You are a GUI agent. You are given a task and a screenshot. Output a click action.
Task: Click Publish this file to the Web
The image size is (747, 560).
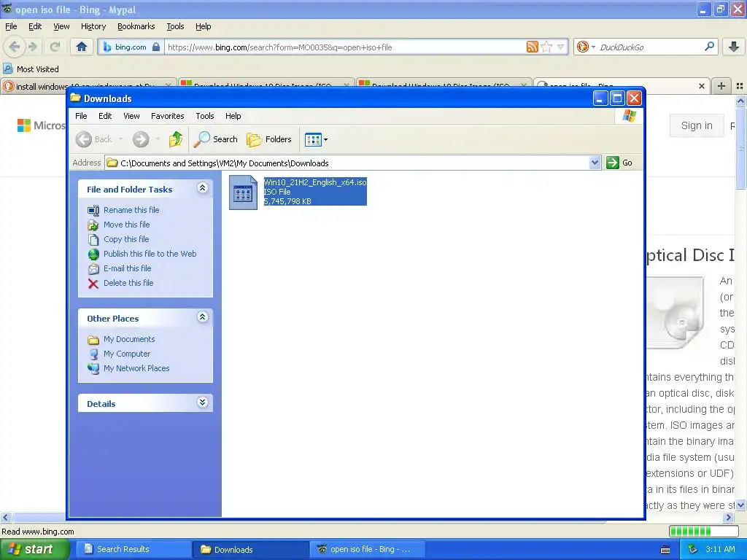(x=150, y=254)
